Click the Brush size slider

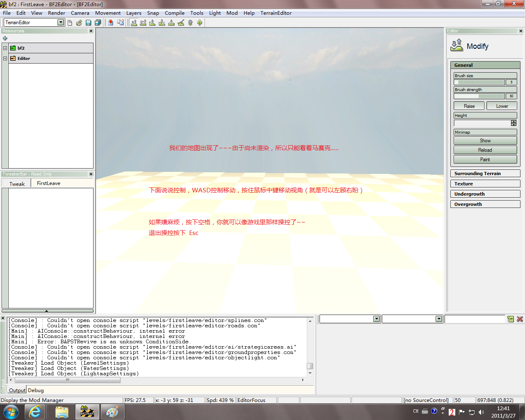[x=479, y=82]
